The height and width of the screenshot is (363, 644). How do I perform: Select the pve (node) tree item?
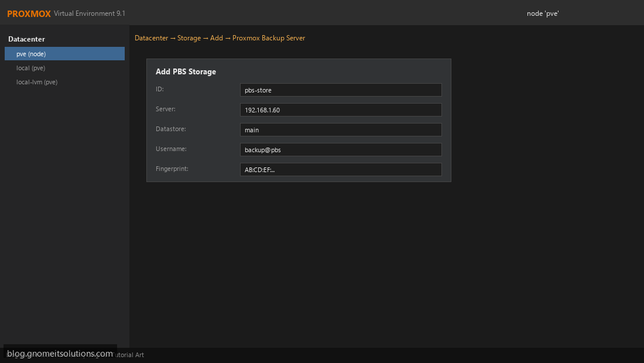pos(64,54)
